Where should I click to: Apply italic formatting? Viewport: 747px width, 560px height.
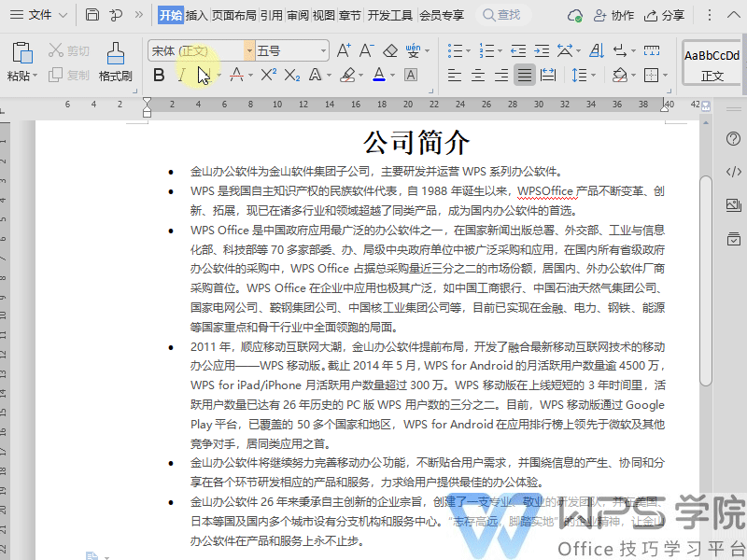tap(180, 77)
